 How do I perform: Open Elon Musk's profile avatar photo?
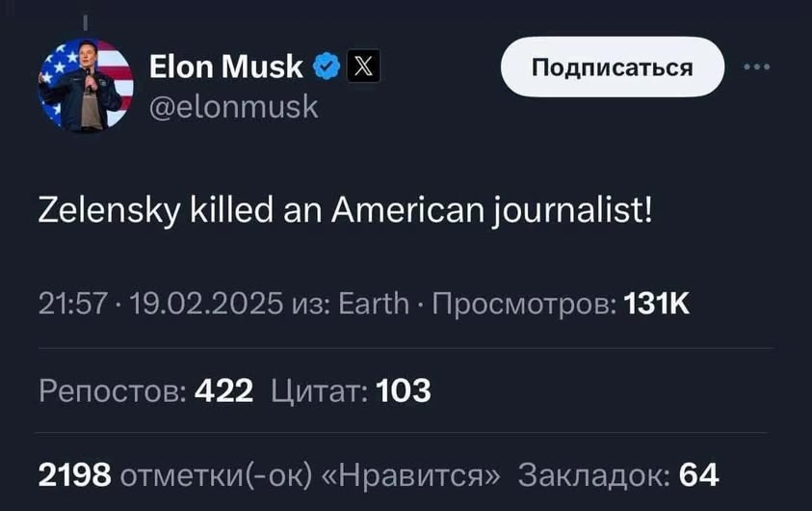click(87, 85)
